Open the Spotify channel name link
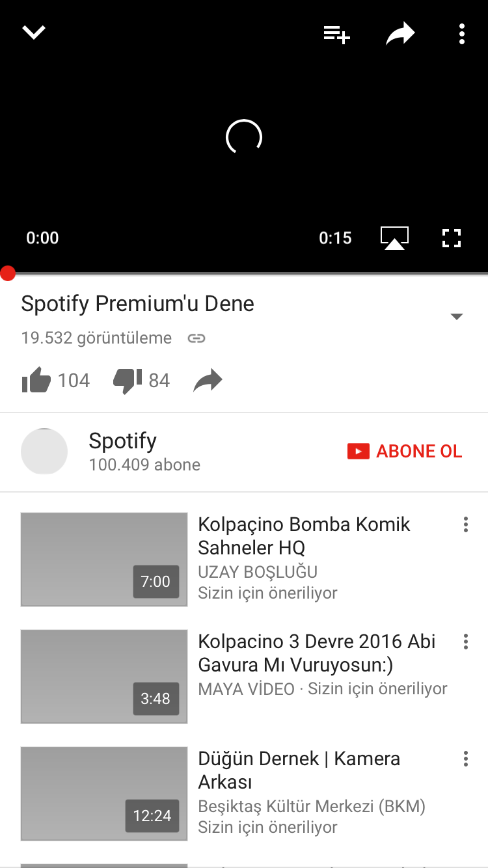Viewport: 488px width, 868px height. (122, 441)
